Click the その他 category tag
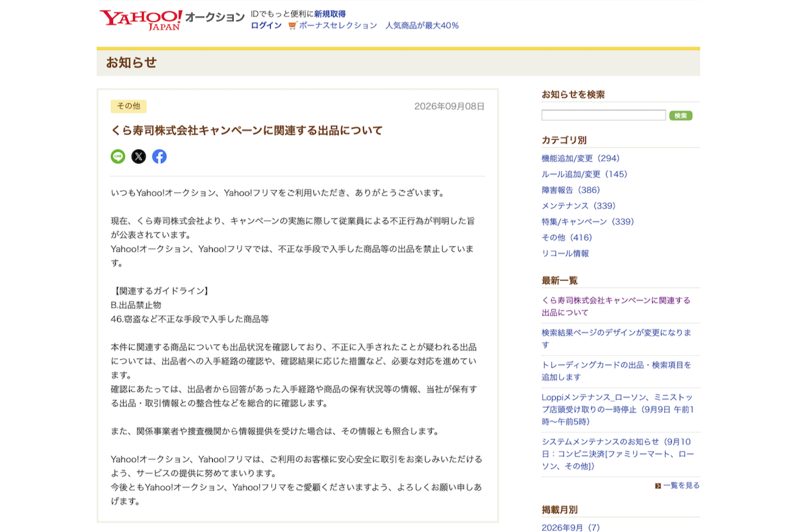The image size is (798, 532). point(128,106)
